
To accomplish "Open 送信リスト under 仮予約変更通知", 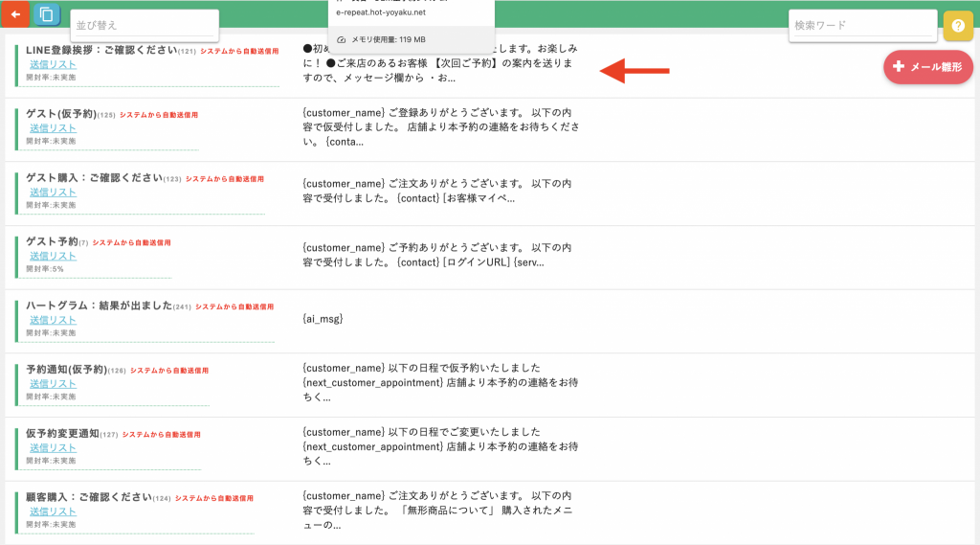I will click(x=53, y=448).
